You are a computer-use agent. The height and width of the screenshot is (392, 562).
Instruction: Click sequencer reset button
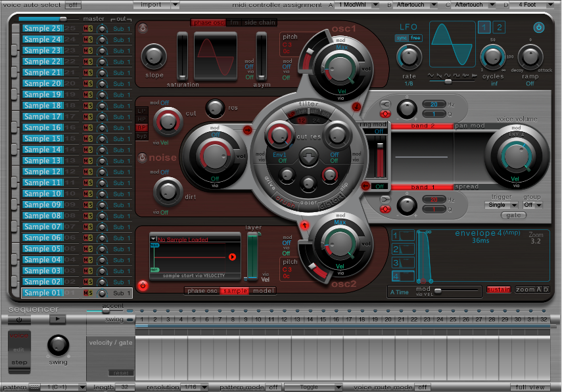coord(121,373)
